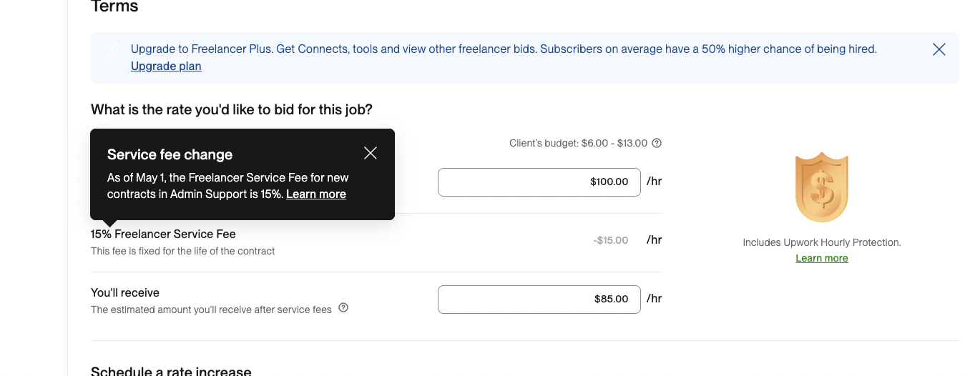Click the You'll receive label
This screenshot has width=980, height=376.
coord(125,292)
